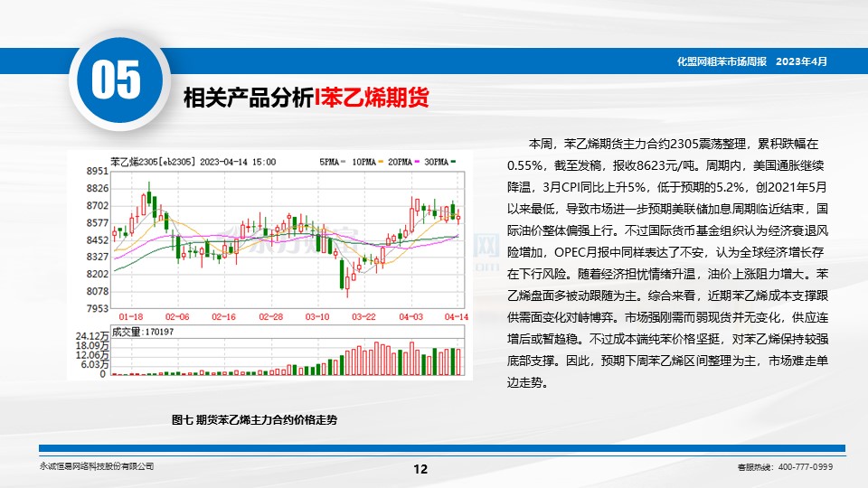The height and width of the screenshot is (488, 868).
Task: Click the blue circular 05 section badge
Action: coord(116,81)
